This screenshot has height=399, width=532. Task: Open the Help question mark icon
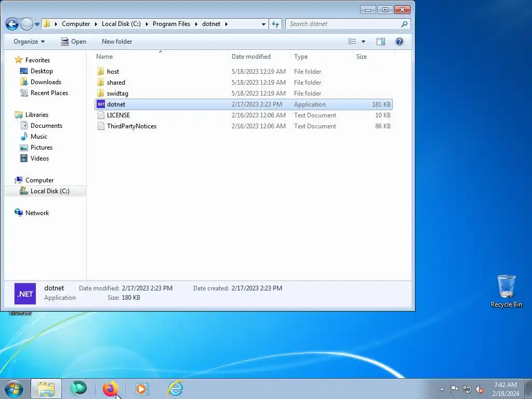tap(400, 42)
